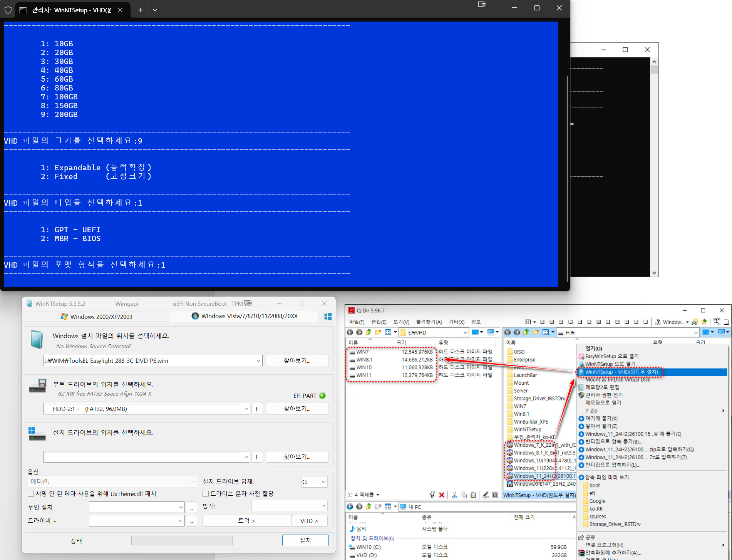Viewport: 732px width, 560px height.
Task: Click the WinNTSetup status progress bar
Action: tap(182, 540)
